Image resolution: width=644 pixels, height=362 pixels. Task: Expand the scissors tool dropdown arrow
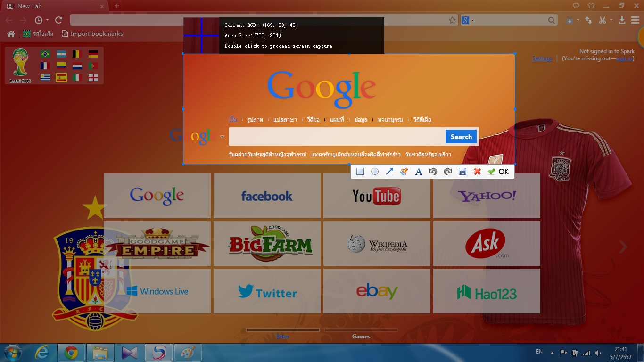(x=611, y=20)
